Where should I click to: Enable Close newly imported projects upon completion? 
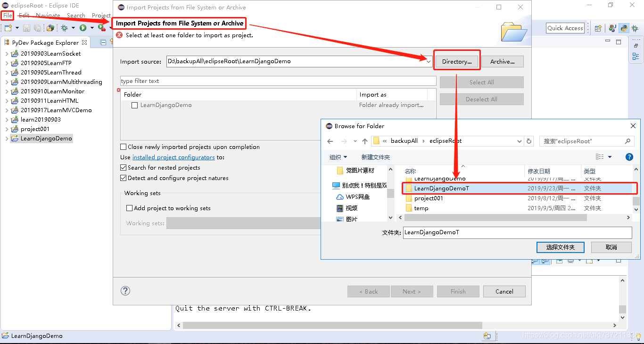click(124, 147)
